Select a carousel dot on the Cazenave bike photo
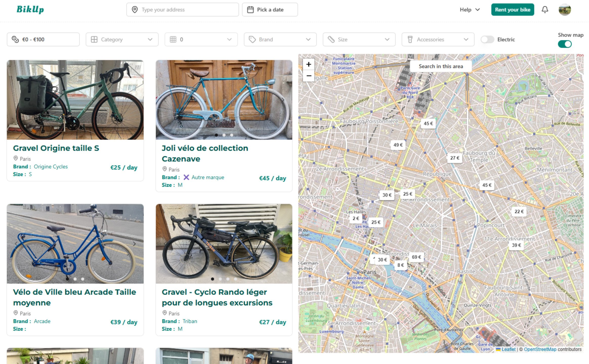This screenshot has width=589, height=364. (x=224, y=135)
